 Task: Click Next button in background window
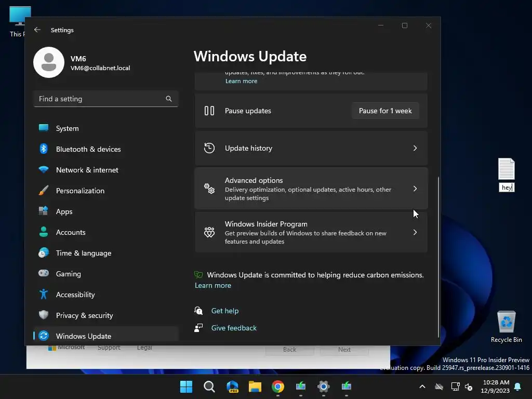[x=344, y=350]
